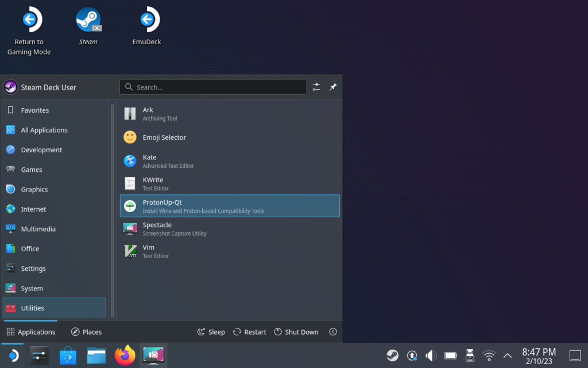Screen dimensions: 588x368
Task: Open the Internet category
Action: click(x=55, y=209)
